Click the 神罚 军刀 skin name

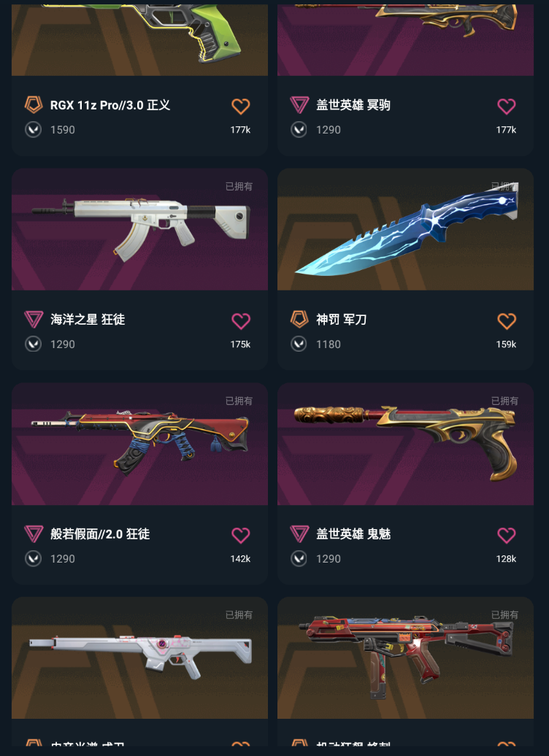pos(341,319)
